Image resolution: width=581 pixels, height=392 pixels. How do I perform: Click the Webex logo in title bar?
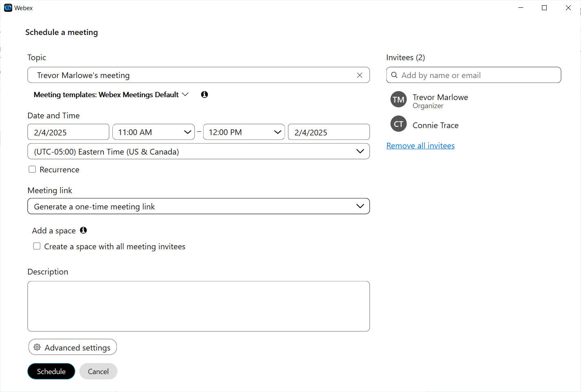(x=8, y=8)
